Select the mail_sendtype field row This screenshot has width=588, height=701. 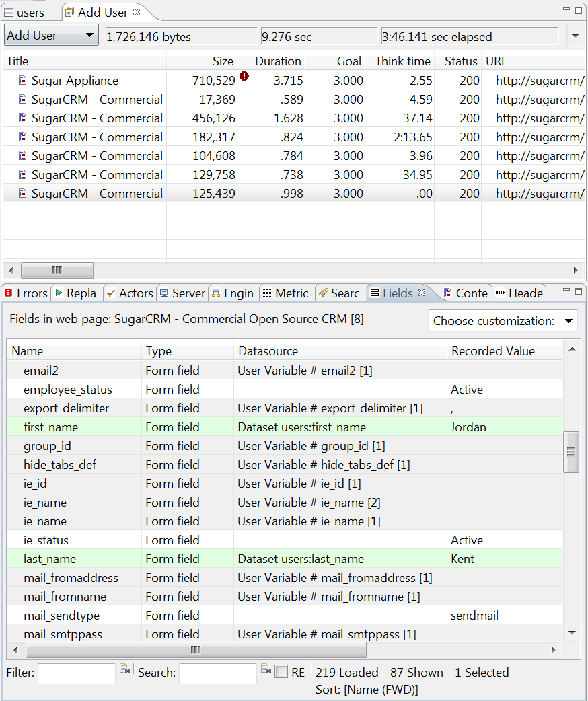[x=285, y=615]
